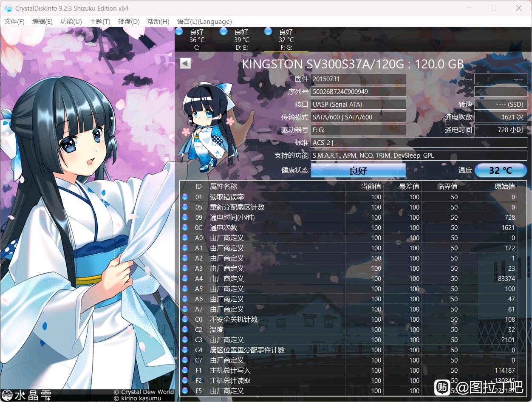Click the status orb for attribute 0C
Screen dimensions: 532x402
pos(185,227)
